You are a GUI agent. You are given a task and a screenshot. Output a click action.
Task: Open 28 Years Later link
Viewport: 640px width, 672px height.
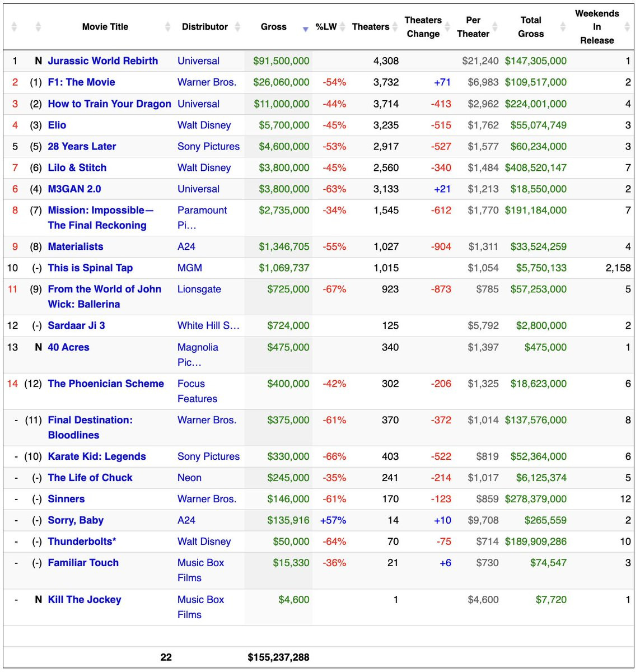tap(82, 146)
